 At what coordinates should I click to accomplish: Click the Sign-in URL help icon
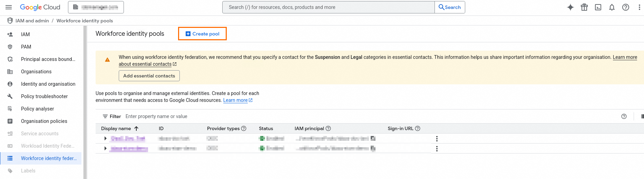[x=418, y=128]
